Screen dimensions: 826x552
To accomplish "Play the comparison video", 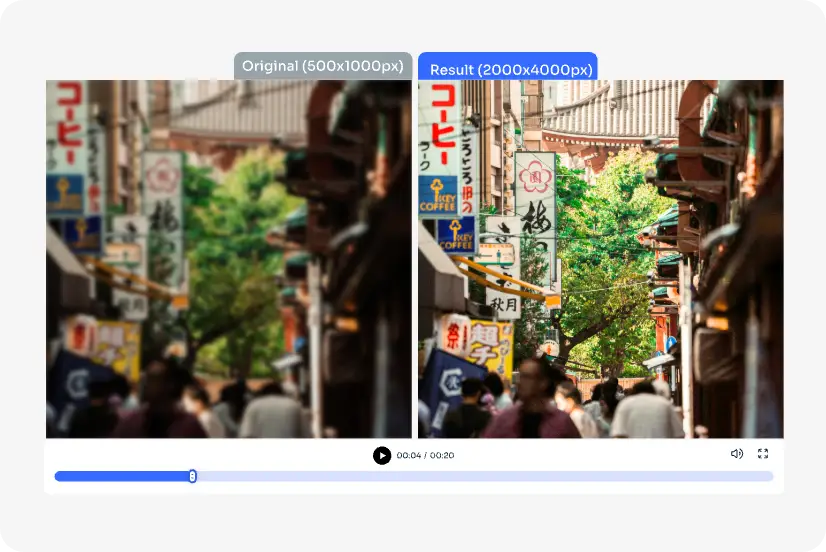I will pyautogui.click(x=382, y=455).
